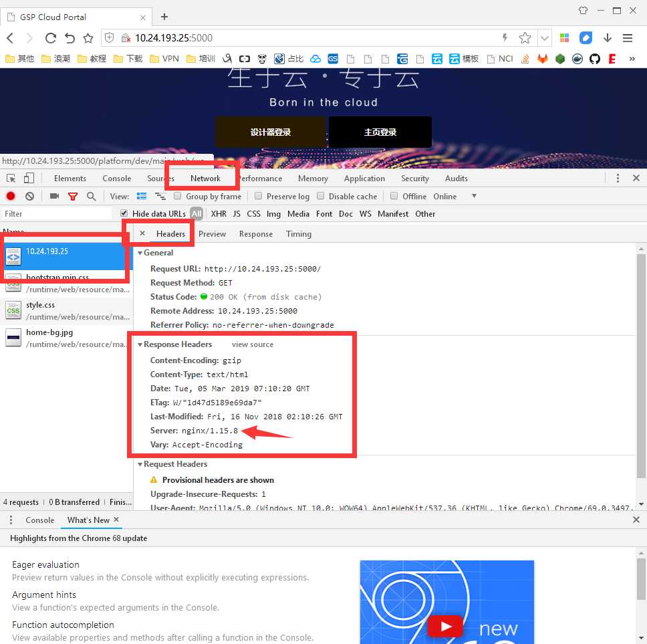Reload the page with the refresh icon
647x644 pixels.
point(50,38)
